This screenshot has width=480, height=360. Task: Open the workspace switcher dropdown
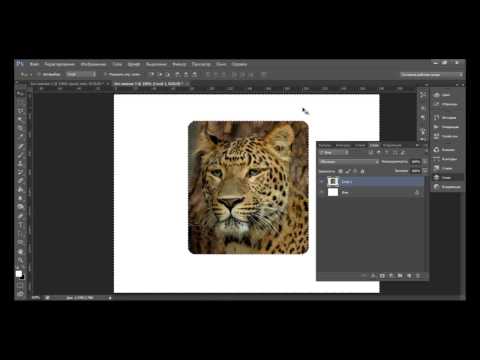point(432,75)
